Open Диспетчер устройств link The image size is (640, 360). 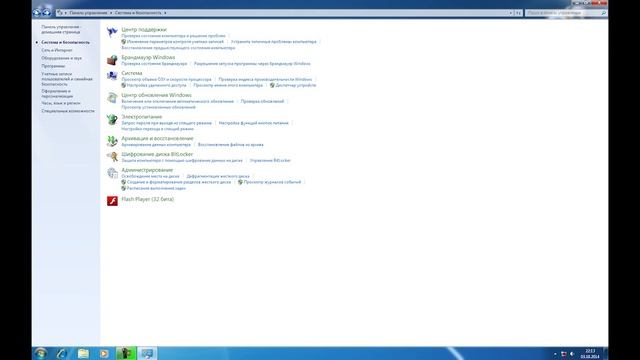296,85
